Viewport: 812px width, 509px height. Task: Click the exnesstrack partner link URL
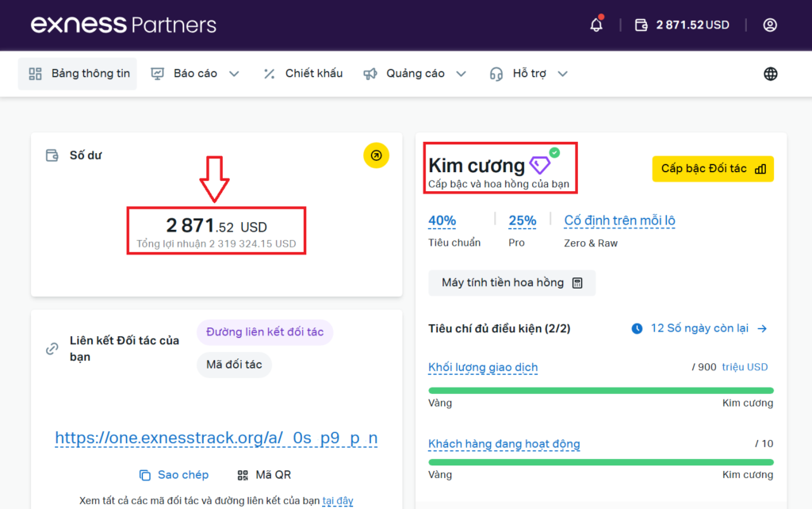tap(216, 438)
